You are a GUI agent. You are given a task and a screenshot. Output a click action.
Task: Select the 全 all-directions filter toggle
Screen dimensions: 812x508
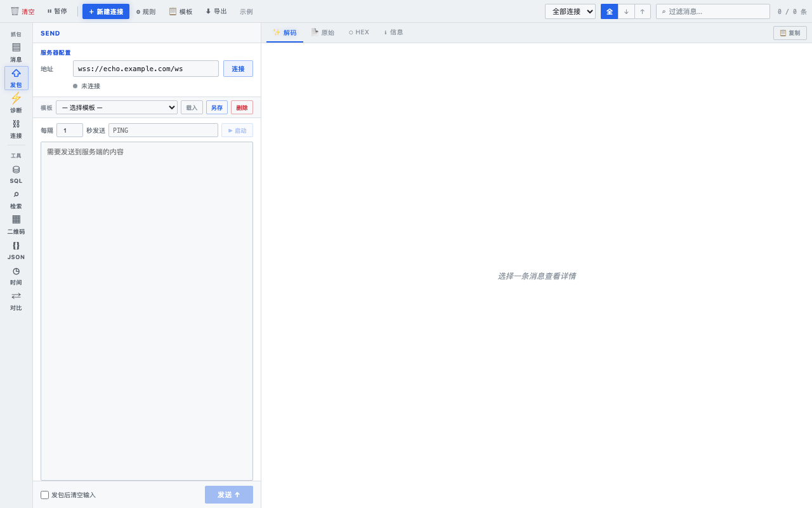click(609, 11)
